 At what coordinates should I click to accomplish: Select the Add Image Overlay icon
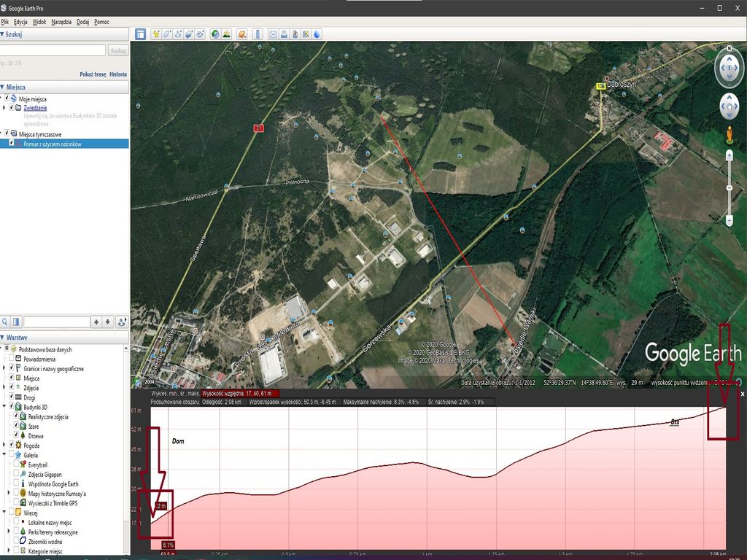189,34
